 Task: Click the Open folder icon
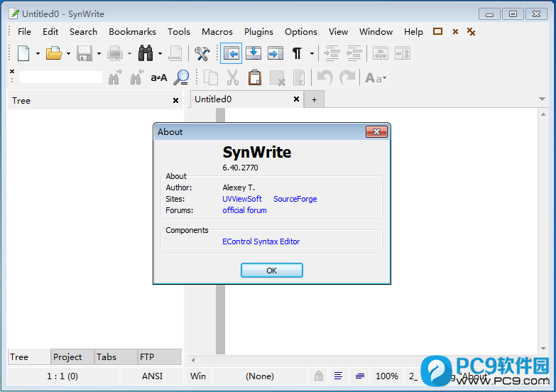coord(54,53)
